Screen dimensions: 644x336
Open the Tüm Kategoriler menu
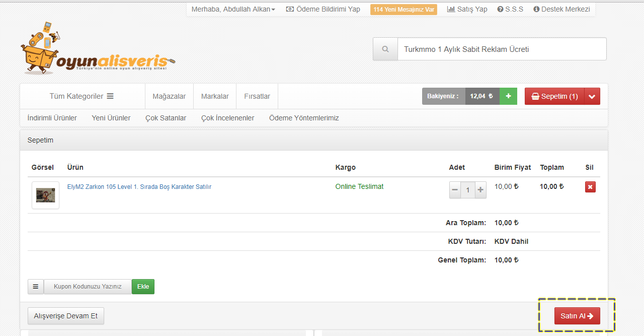82,96
